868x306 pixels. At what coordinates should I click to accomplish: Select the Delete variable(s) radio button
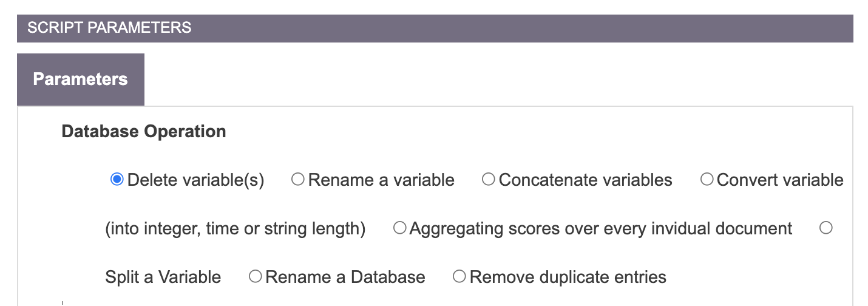117,180
